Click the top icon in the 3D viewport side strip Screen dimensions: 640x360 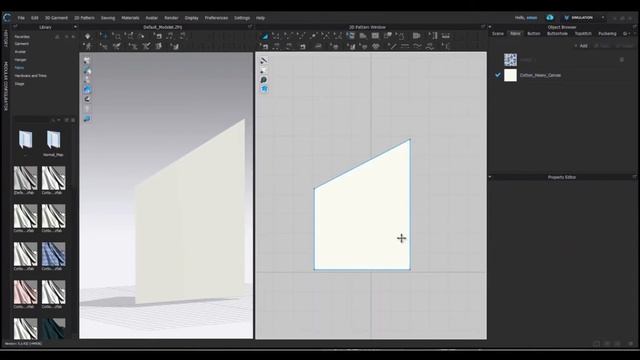(x=87, y=61)
